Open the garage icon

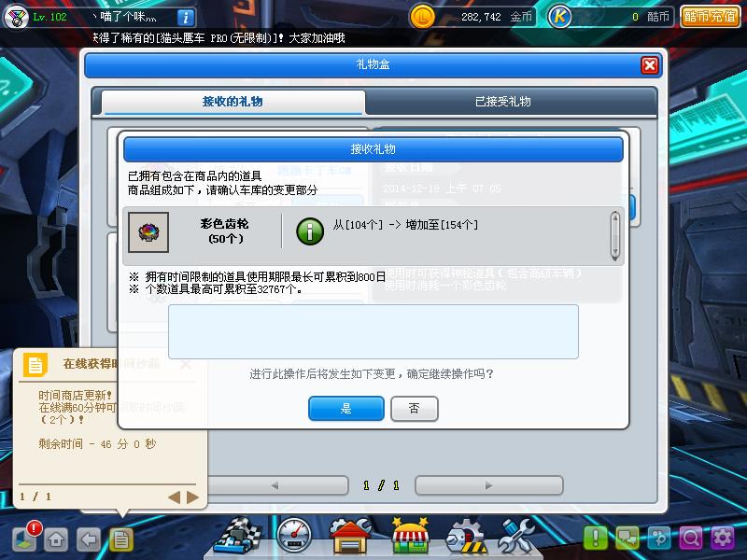pos(350,536)
